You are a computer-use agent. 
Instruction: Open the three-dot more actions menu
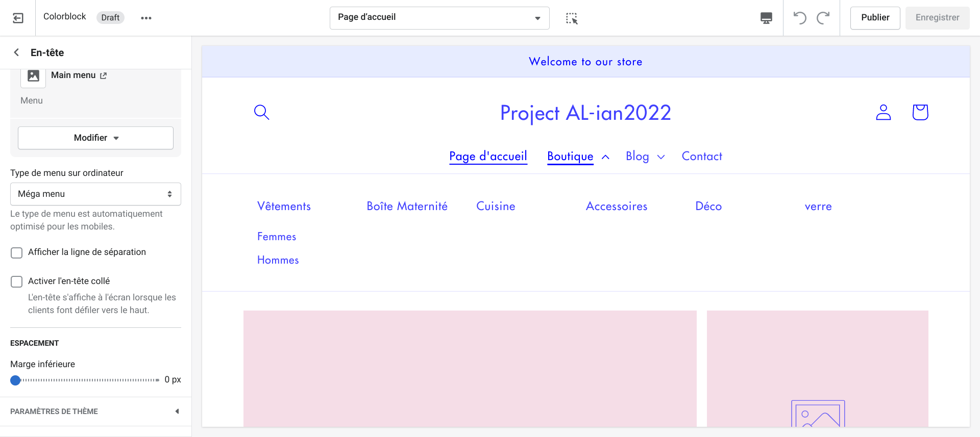click(146, 18)
